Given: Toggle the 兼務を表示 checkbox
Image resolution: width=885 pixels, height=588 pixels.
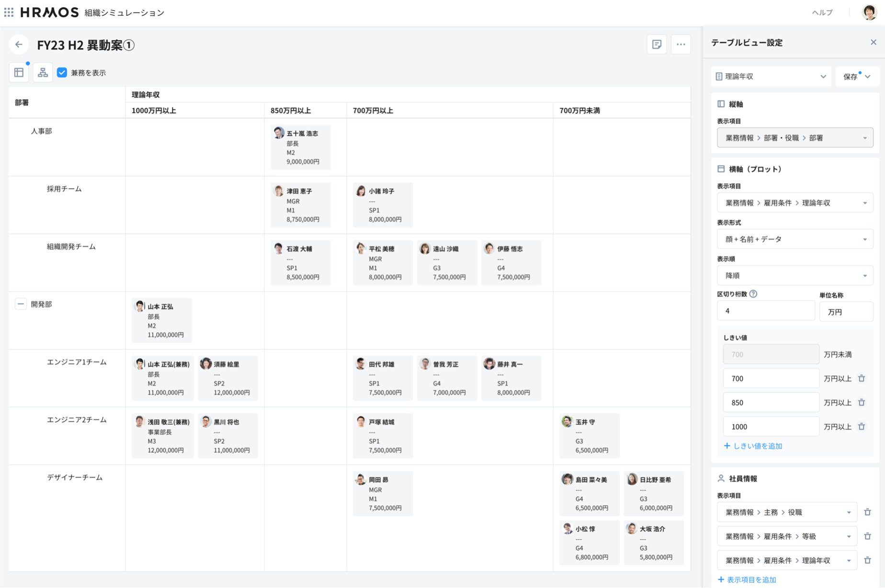Looking at the screenshot, I should [x=62, y=73].
